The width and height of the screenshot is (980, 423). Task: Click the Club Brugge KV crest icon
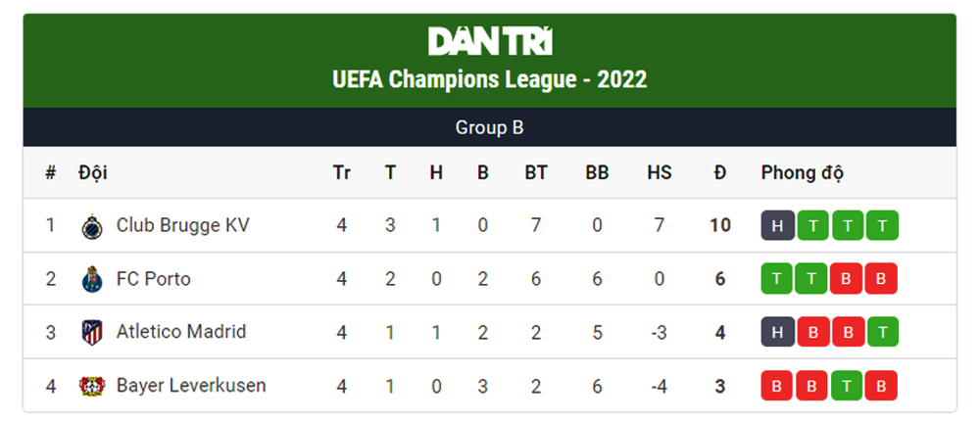coord(92,226)
